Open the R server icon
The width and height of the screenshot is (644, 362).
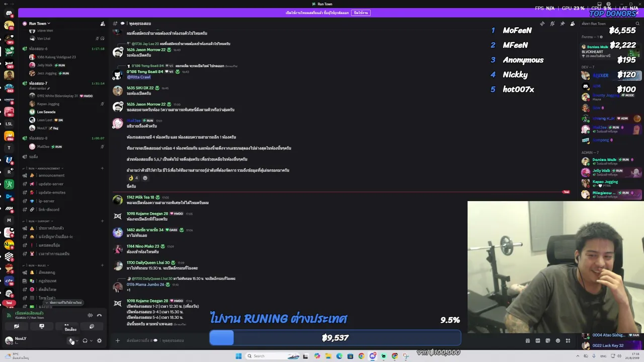point(9,172)
